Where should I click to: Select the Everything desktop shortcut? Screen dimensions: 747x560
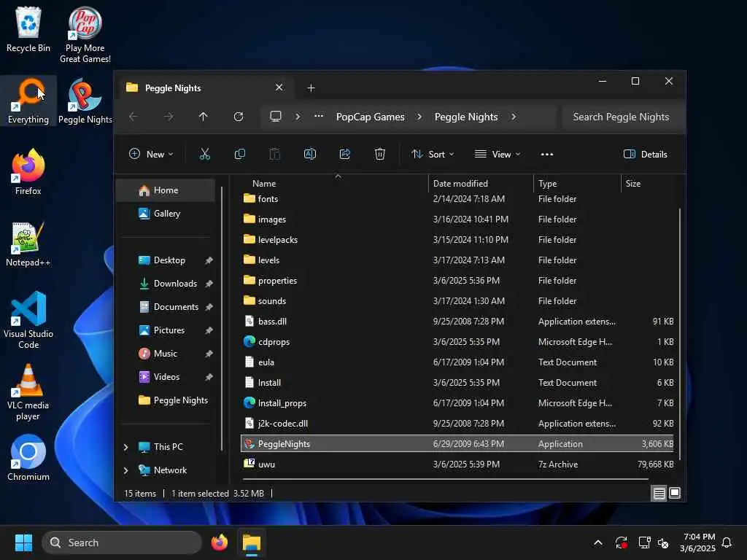point(28,101)
